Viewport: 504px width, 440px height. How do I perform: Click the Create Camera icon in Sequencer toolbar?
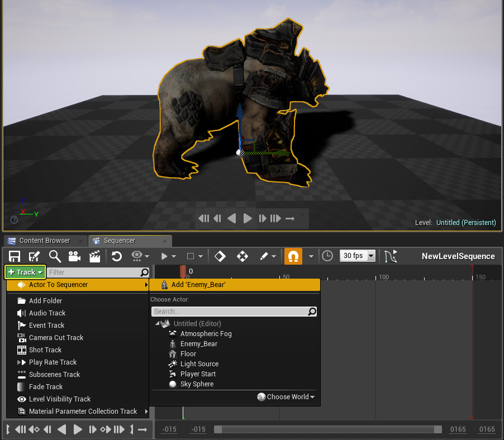click(74, 256)
